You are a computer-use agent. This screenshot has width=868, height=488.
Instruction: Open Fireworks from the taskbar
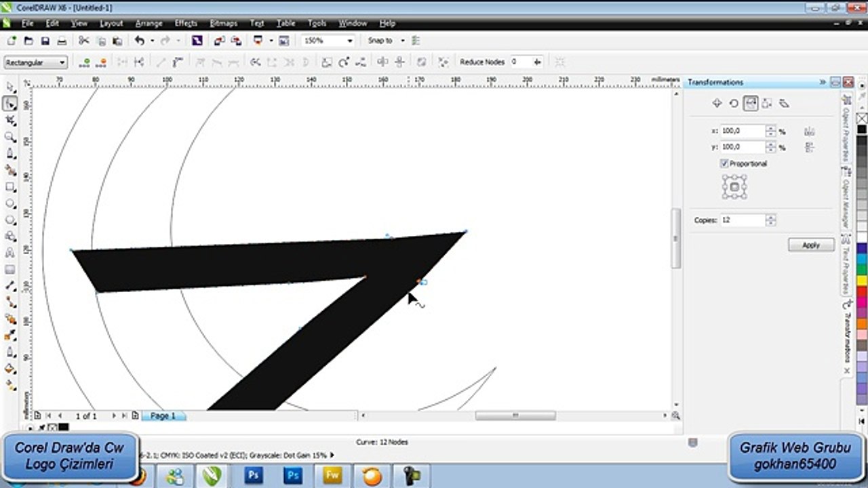pyautogui.click(x=333, y=476)
